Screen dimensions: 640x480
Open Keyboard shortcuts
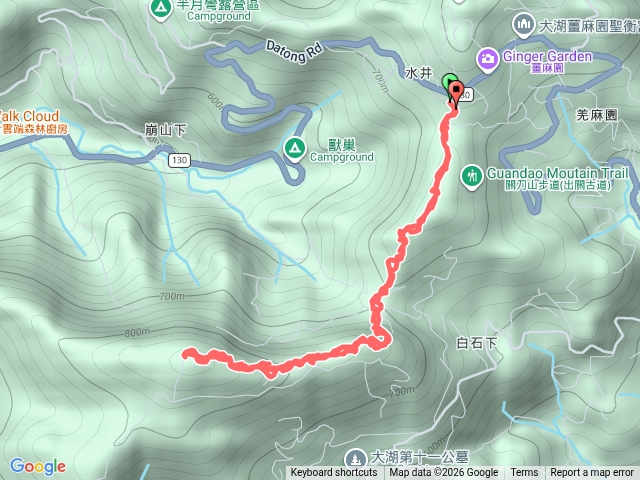tap(334, 472)
